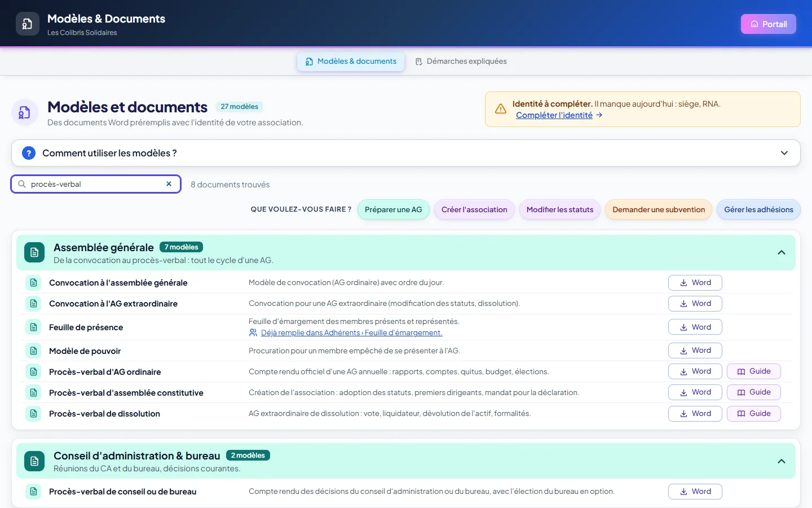Select the Gérer les adhésions filter chip

click(758, 209)
